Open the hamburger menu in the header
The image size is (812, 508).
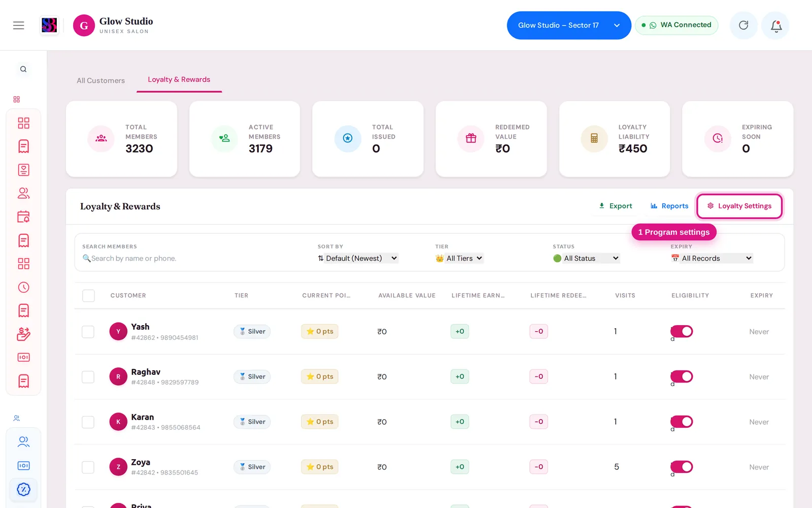click(x=19, y=25)
